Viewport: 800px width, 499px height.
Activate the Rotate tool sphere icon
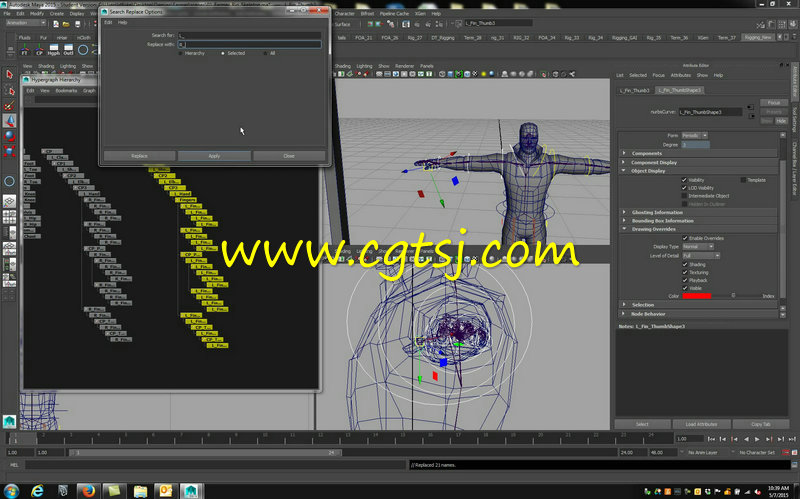9,136
